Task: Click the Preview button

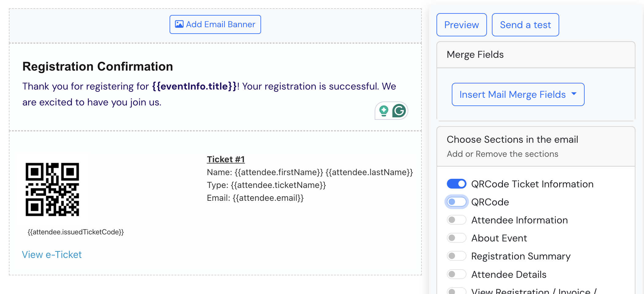Action: click(461, 25)
